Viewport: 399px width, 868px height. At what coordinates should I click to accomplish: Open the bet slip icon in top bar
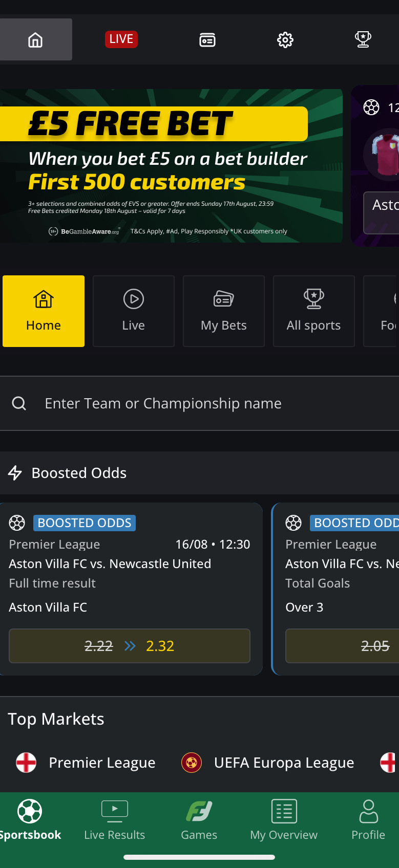click(207, 40)
